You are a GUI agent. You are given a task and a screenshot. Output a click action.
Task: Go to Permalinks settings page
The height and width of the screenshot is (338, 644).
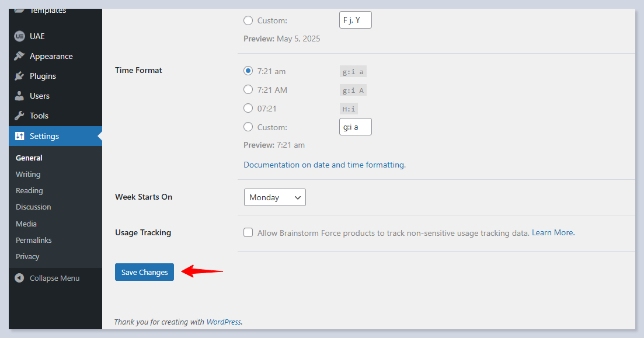tap(33, 240)
